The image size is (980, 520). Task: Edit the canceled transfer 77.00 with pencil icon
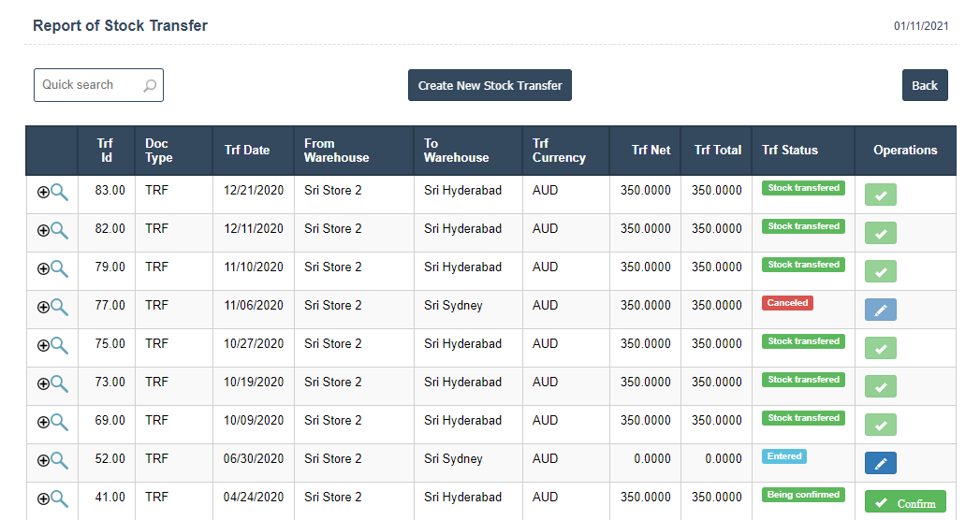pyautogui.click(x=880, y=310)
